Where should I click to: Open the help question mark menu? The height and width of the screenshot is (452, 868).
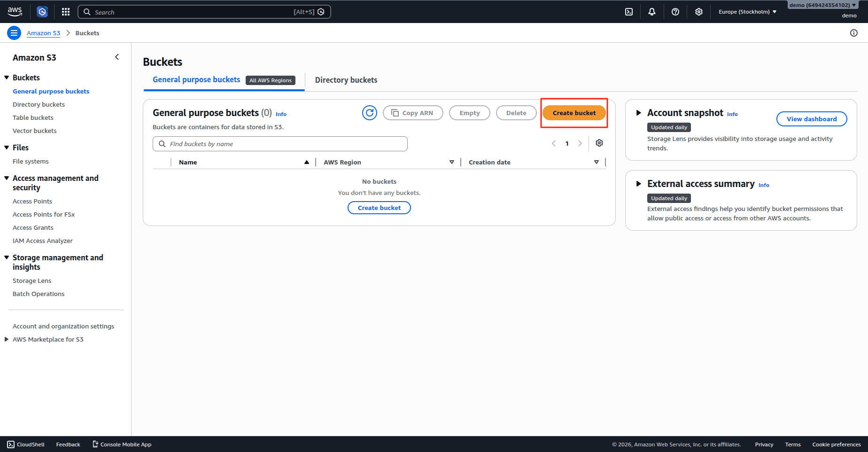(x=675, y=12)
